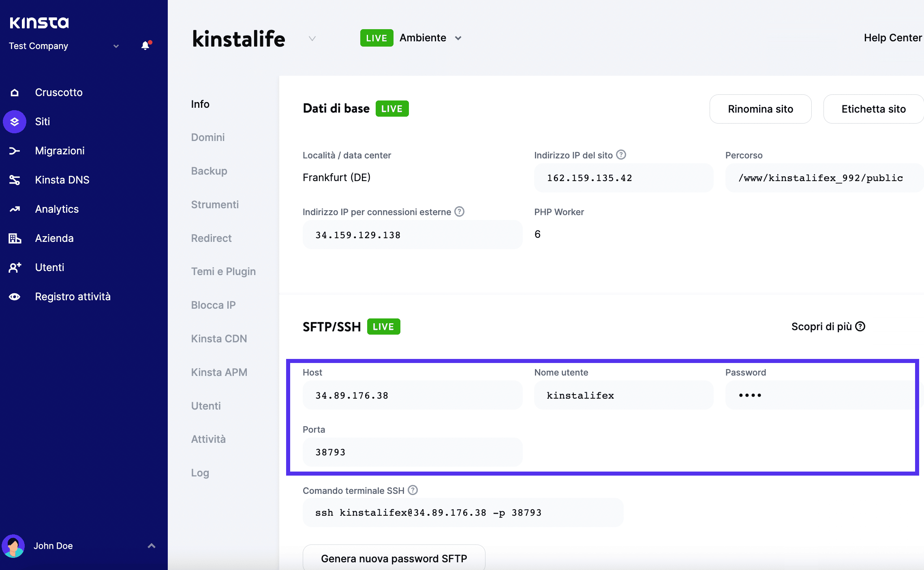
Task: Click the Nome utente field kinstalifex
Action: coord(624,395)
